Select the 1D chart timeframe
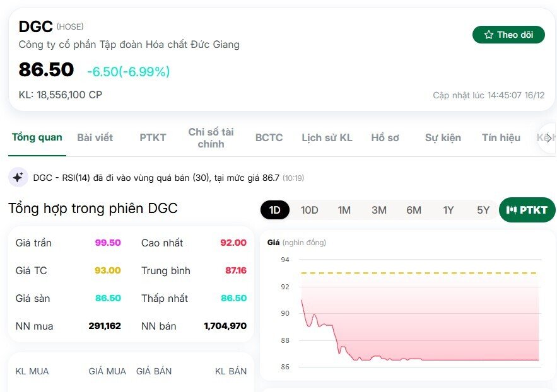 tap(275, 210)
